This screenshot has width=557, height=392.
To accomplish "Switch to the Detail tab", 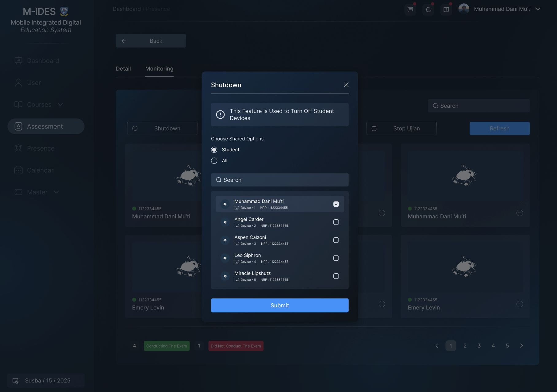I will point(123,69).
